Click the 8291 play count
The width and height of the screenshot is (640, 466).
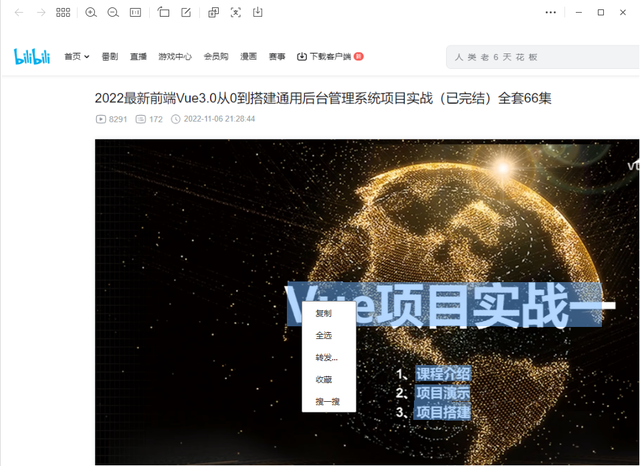111,119
